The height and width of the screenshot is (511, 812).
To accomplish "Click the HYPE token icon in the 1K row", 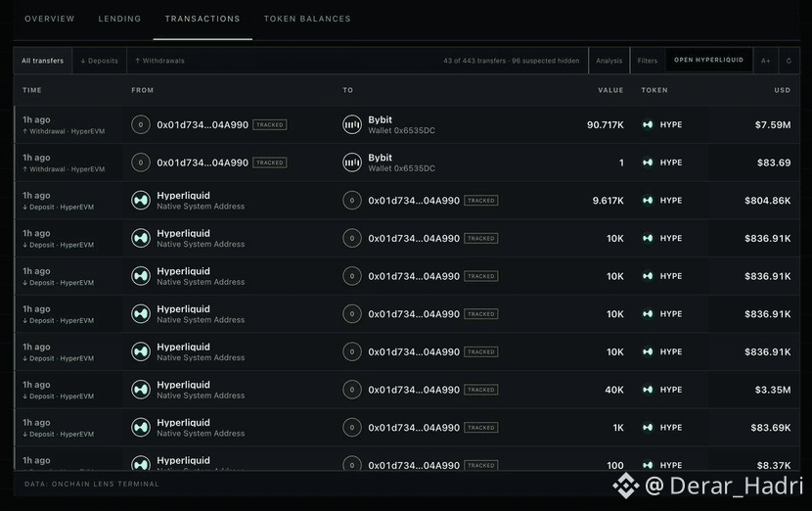I will [648, 427].
